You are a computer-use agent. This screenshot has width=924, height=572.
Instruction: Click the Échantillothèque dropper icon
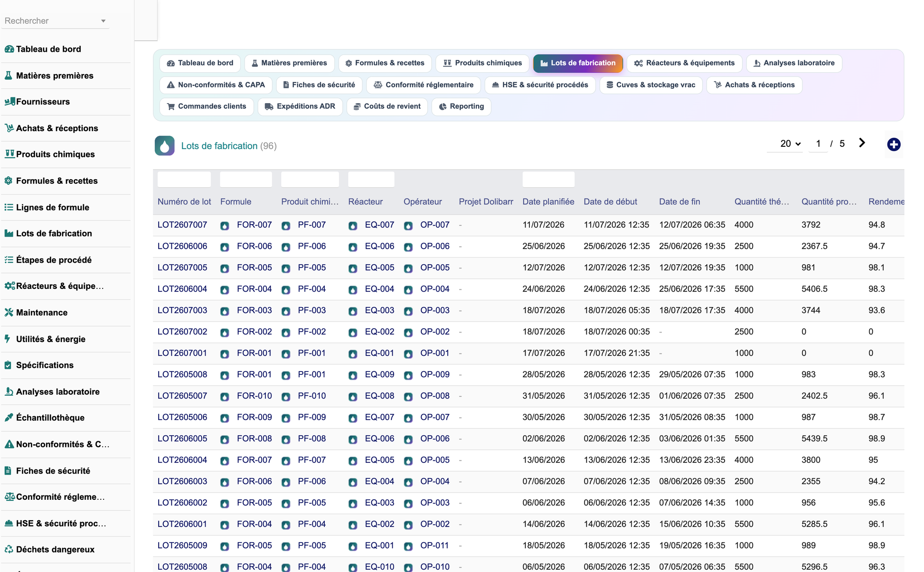click(x=9, y=418)
